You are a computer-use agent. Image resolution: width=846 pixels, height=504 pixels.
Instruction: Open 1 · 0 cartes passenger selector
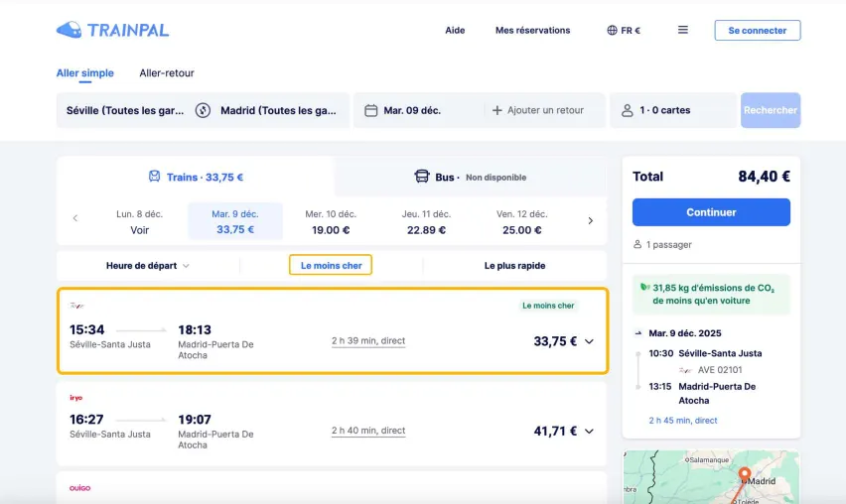click(673, 110)
